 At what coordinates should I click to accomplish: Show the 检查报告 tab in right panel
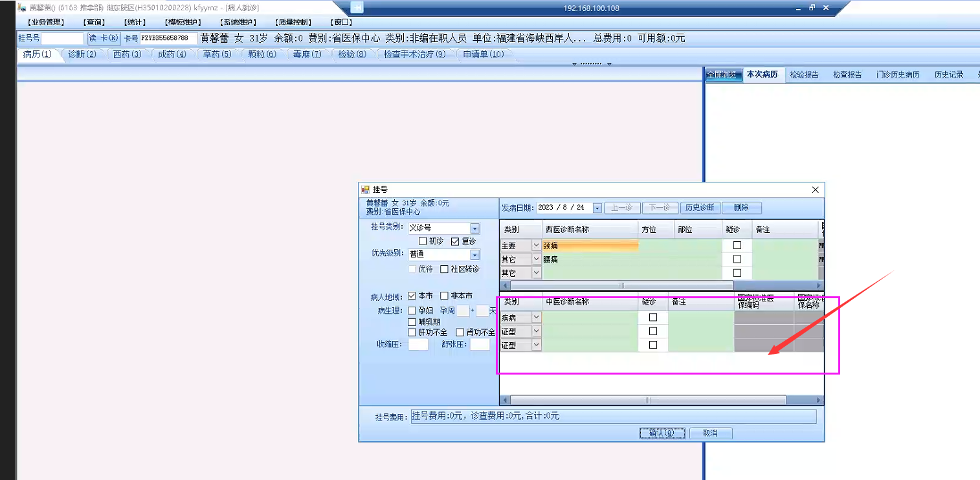coord(847,75)
